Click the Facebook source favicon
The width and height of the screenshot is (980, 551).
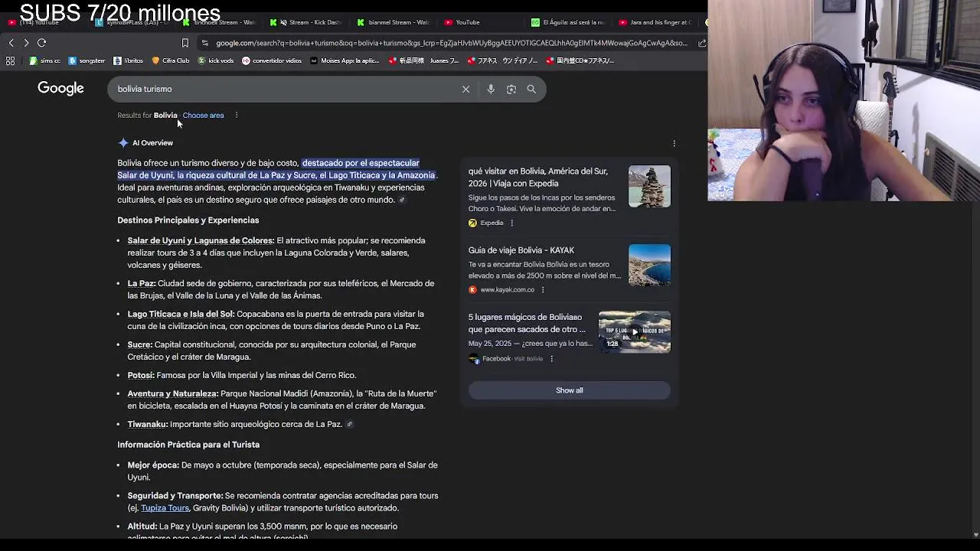click(x=473, y=359)
